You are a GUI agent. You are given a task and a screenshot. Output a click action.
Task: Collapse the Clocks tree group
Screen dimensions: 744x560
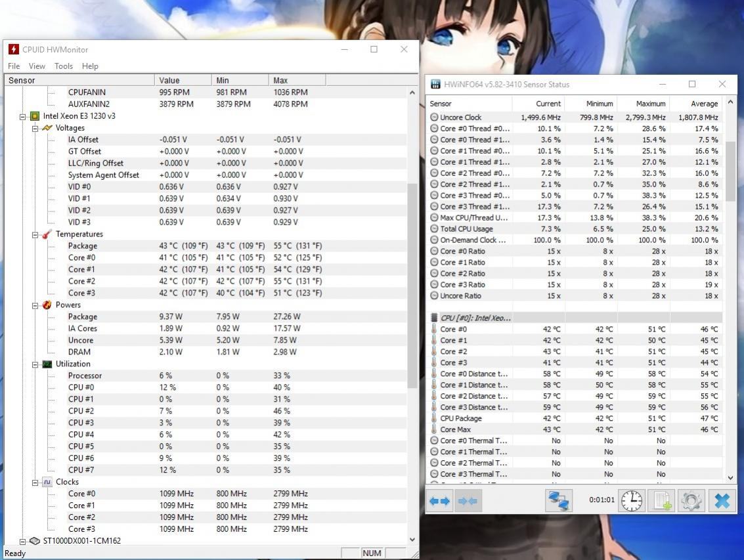tap(35, 482)
